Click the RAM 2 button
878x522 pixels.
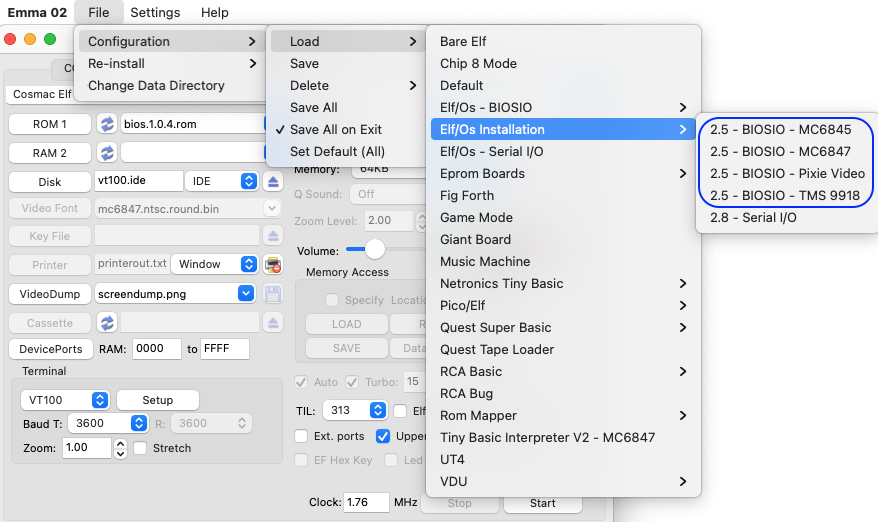(50, 153)
